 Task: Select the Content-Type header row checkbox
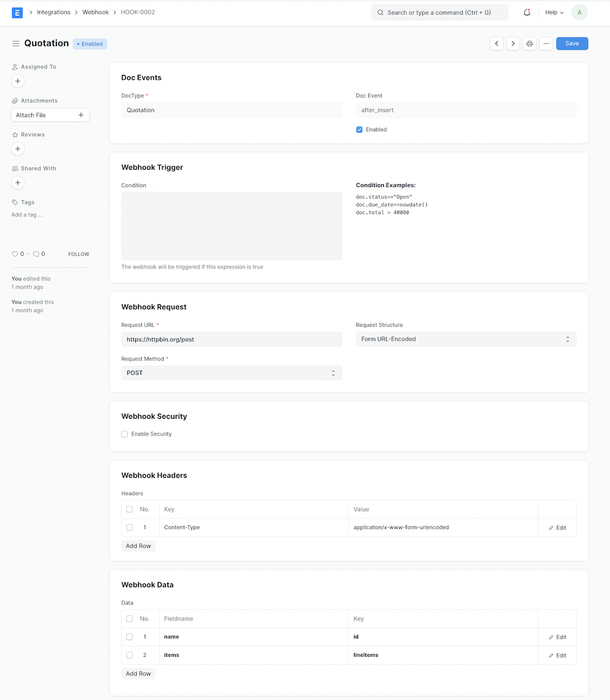tap(129, 528)
